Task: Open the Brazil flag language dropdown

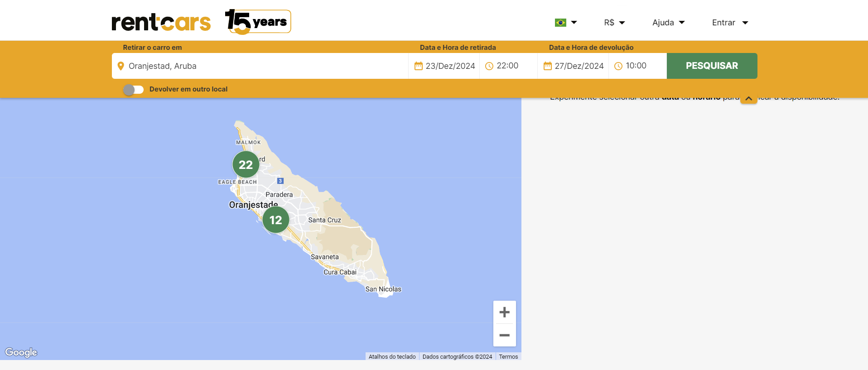Action: (x=565, y=23)
